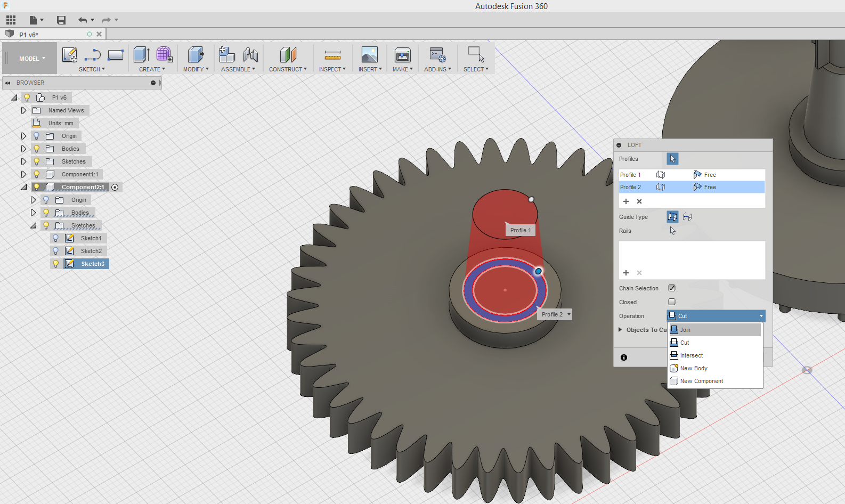Open the MODIFY menu

click(x=196, y=69)
